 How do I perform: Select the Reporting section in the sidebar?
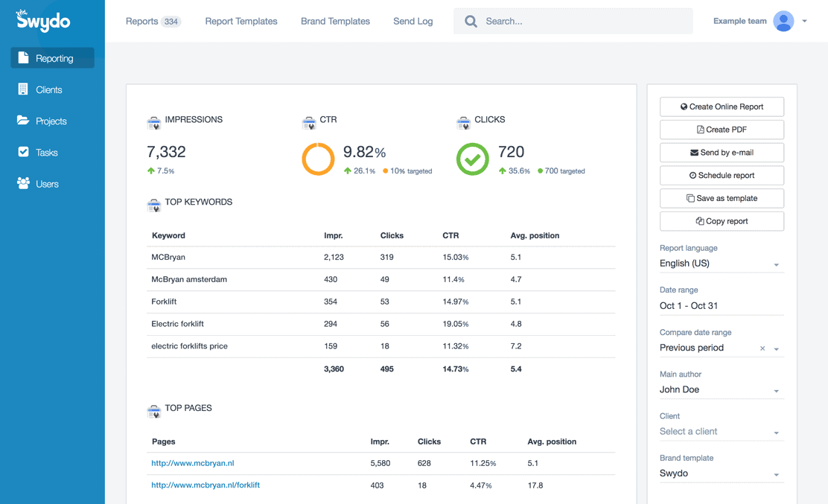[52, 57]
